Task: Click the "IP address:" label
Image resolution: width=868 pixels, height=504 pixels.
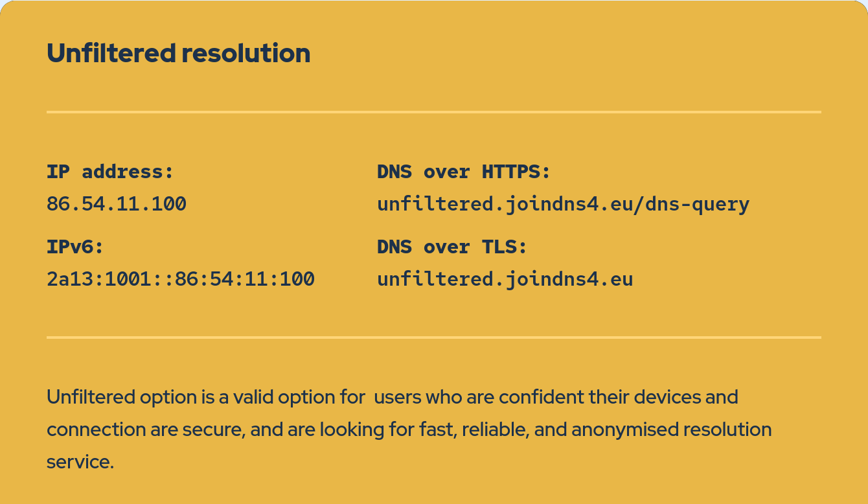Action: point(110,172)
